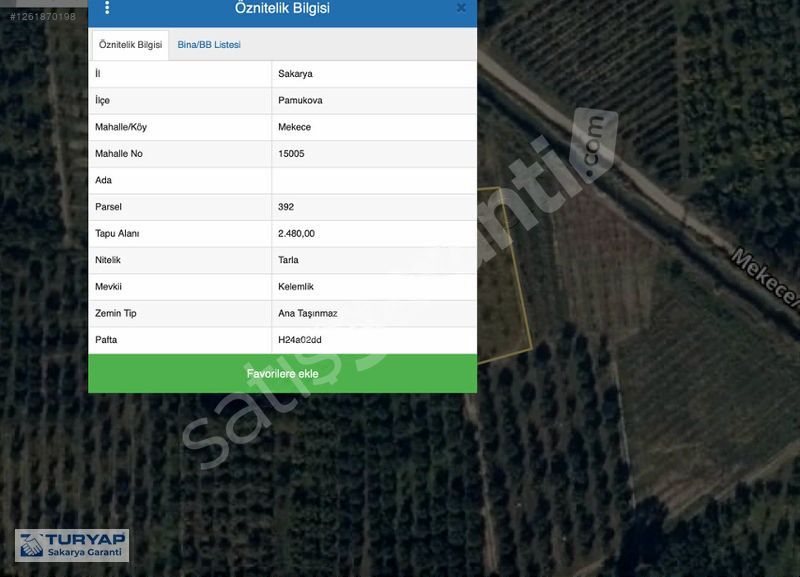Select the Zemin Tip value Ana Taşınmaz
This screenshot has height=577, width=800.
point(307,313)
